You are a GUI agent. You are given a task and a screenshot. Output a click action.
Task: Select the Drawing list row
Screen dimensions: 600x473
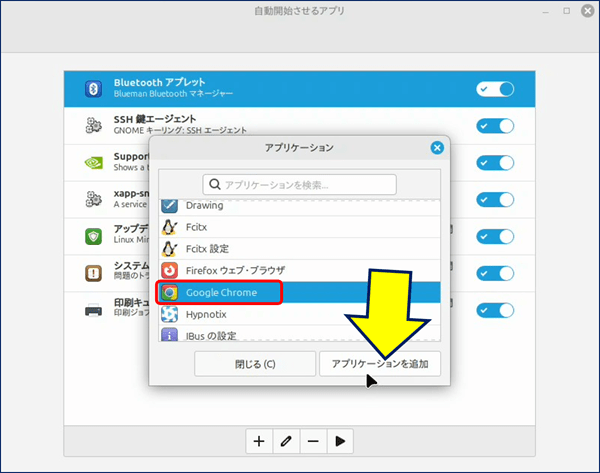point(300,207)
